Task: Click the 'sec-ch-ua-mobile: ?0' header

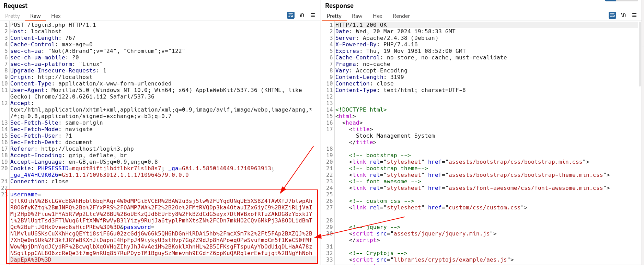Action: 45,58
